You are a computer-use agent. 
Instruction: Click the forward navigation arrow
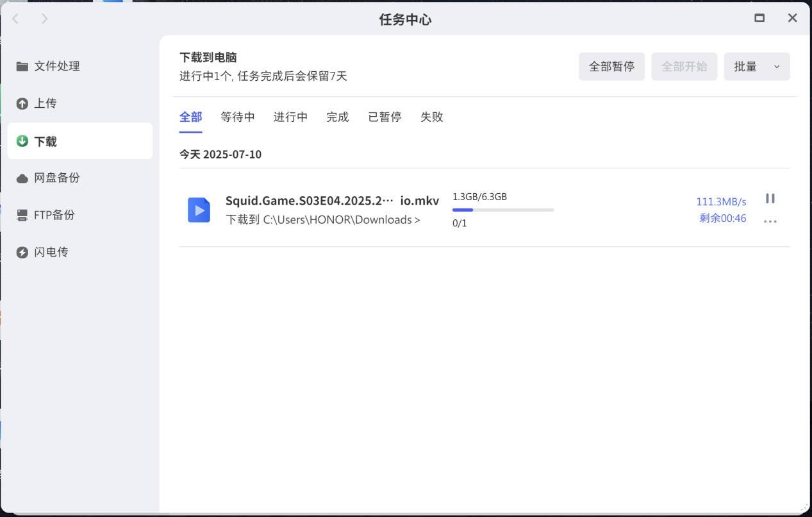(44, 19)
